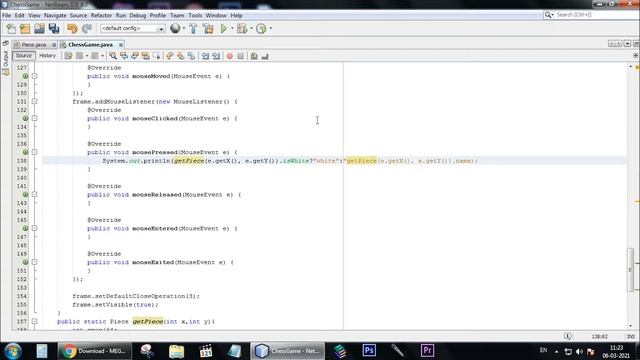The width and height of the screenshot is (640, 360).
Task: Clean and Build the project
Action: point(208,29)
